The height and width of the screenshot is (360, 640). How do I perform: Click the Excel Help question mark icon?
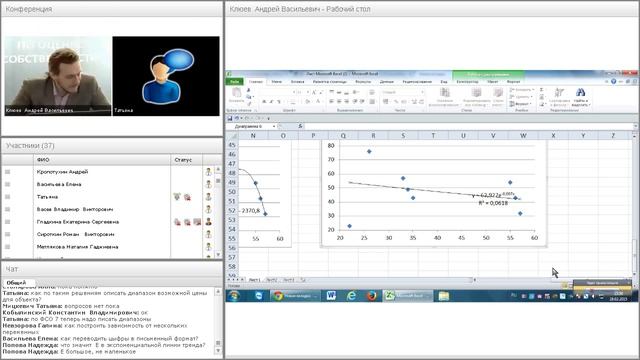pyautogui.click(x=613, y=82)
